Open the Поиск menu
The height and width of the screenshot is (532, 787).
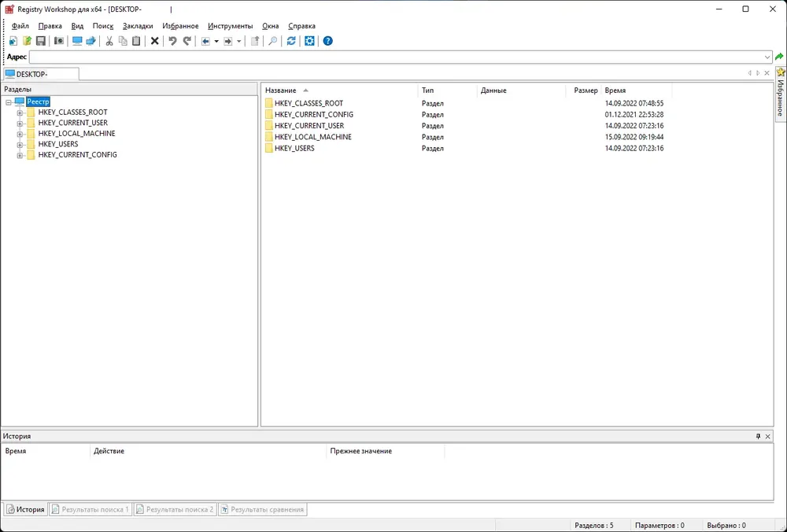click(x=103, y=26)
